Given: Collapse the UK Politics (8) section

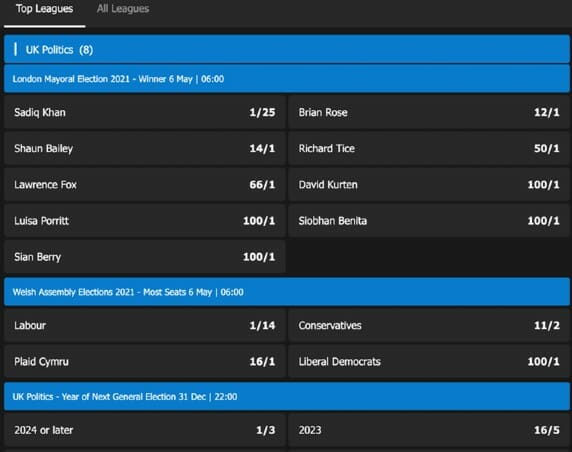Looking at the screenshot, I should point(287,49).
